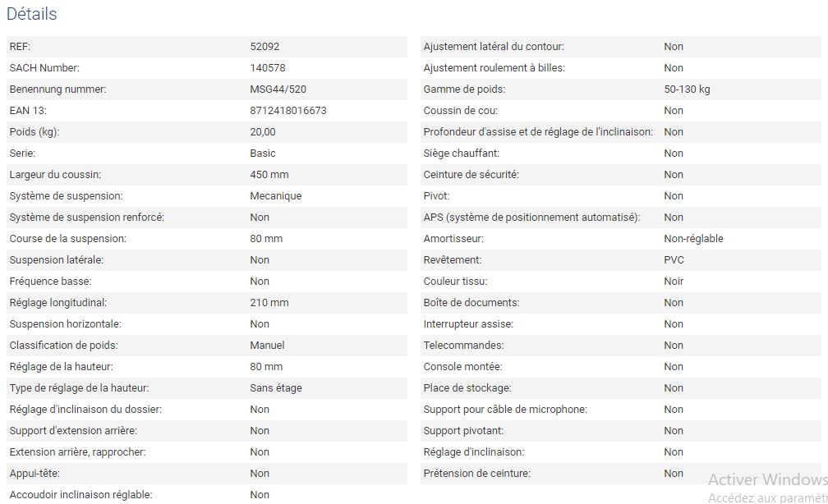Select the SACH Number value 140578
The width and height of the screenshot is (828, 504).
[268, 68]
